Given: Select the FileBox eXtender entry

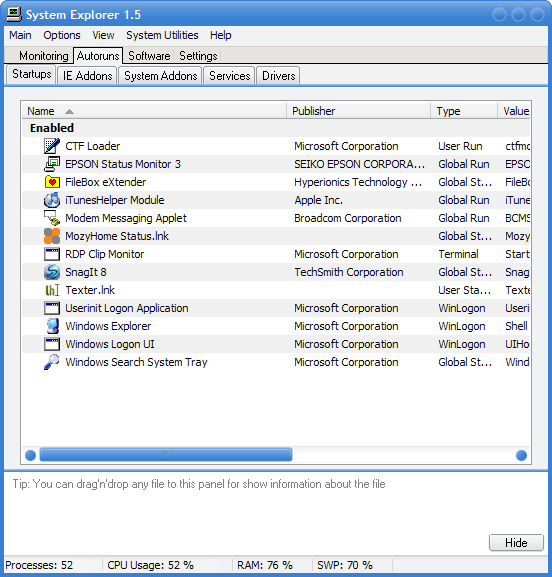Looking at the screenshot, I should click(106, 182).
